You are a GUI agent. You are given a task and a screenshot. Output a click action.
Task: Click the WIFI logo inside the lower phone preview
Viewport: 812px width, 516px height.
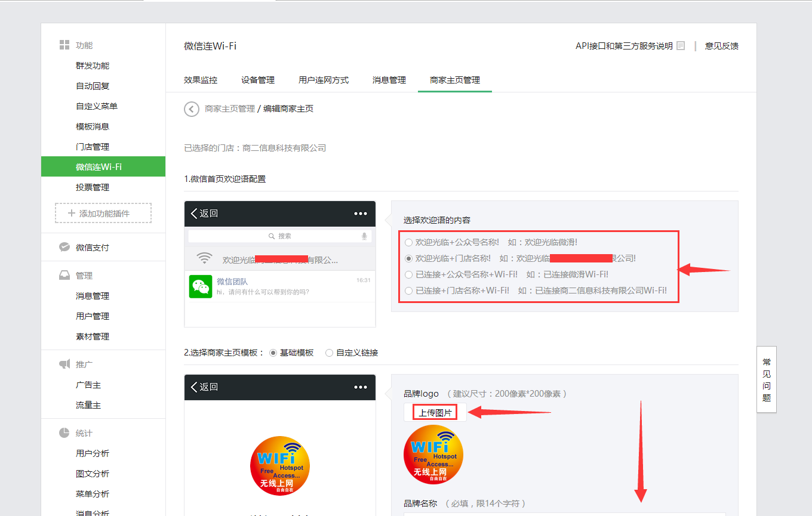(280, 466)
